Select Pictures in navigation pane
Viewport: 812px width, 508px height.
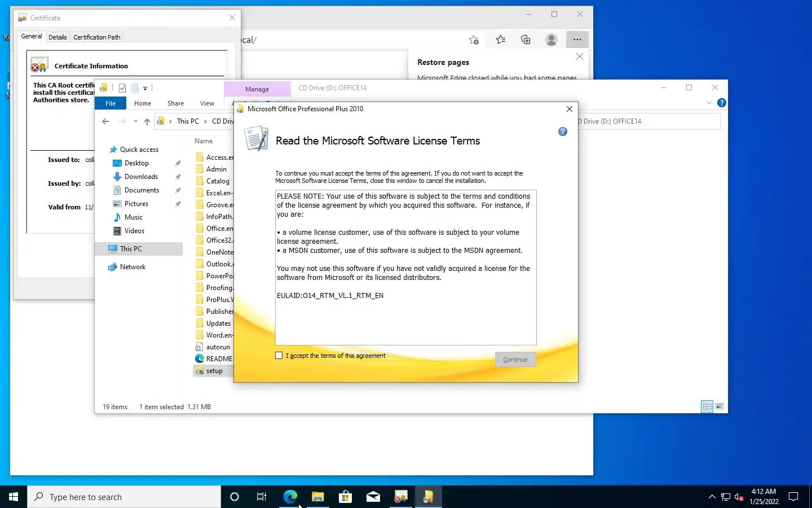(x=136, y=204)
